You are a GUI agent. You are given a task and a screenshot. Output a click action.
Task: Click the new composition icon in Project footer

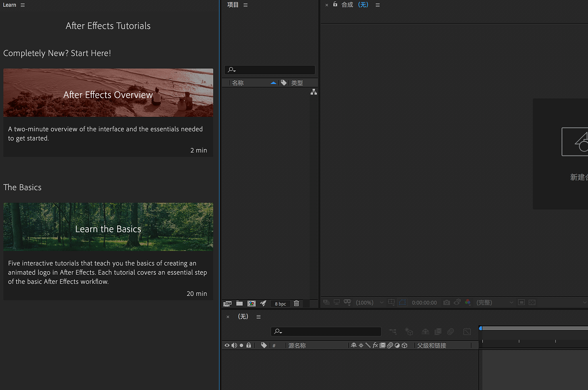coord(251,304)
